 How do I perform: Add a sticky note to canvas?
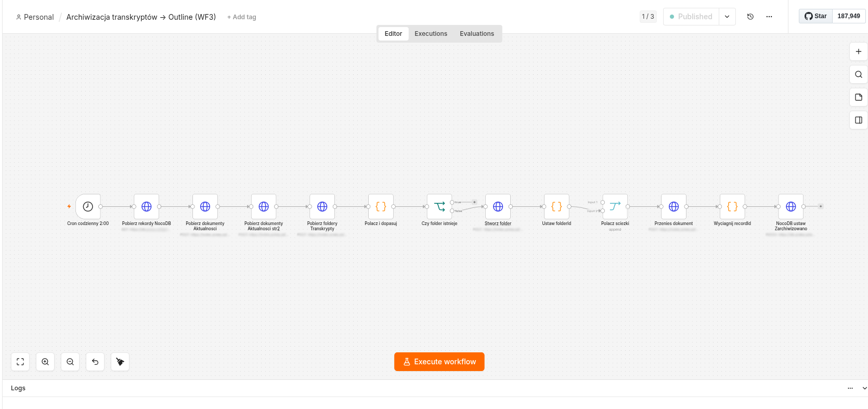[x=859, y=97]
